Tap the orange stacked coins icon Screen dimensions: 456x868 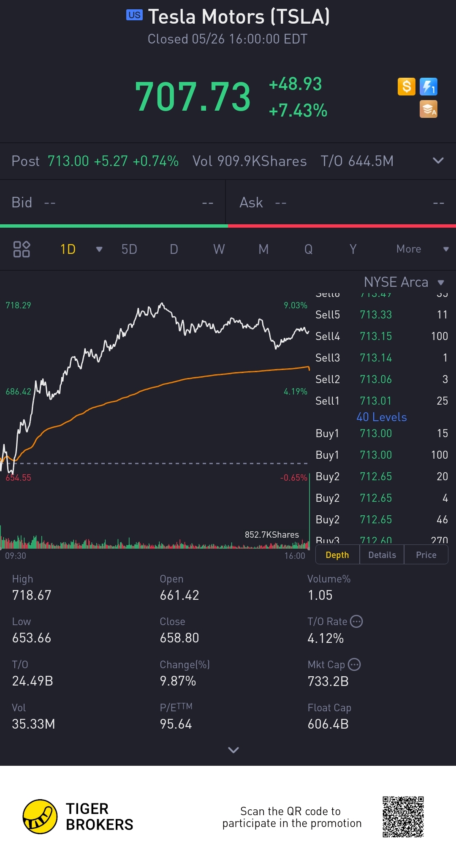click(x=428, y=109)
